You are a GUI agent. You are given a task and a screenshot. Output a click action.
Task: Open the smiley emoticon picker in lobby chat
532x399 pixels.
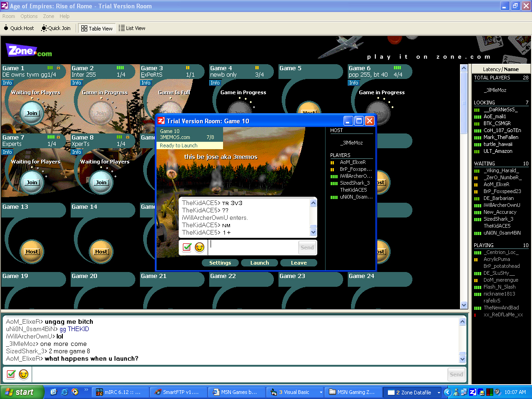click(24, 374)
